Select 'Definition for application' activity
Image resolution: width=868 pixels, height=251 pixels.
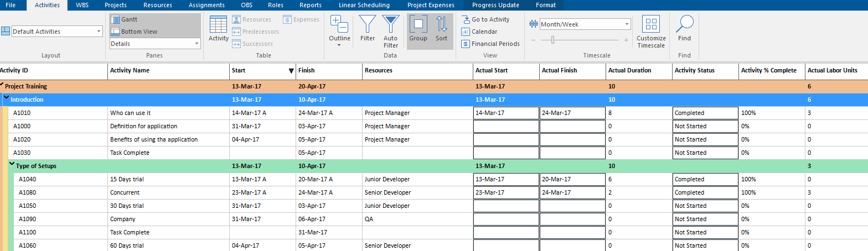pyautogui.click(x=144, y=126)
